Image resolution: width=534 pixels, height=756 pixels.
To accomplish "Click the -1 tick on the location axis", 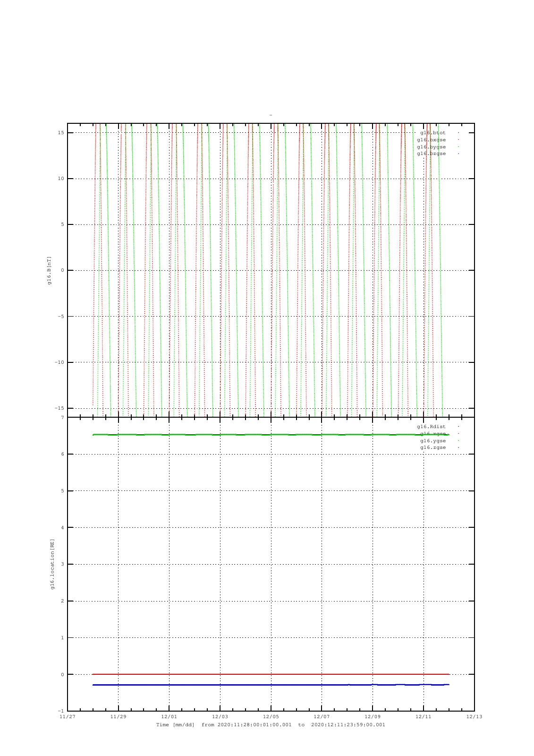I will click(x=61, y=711).
